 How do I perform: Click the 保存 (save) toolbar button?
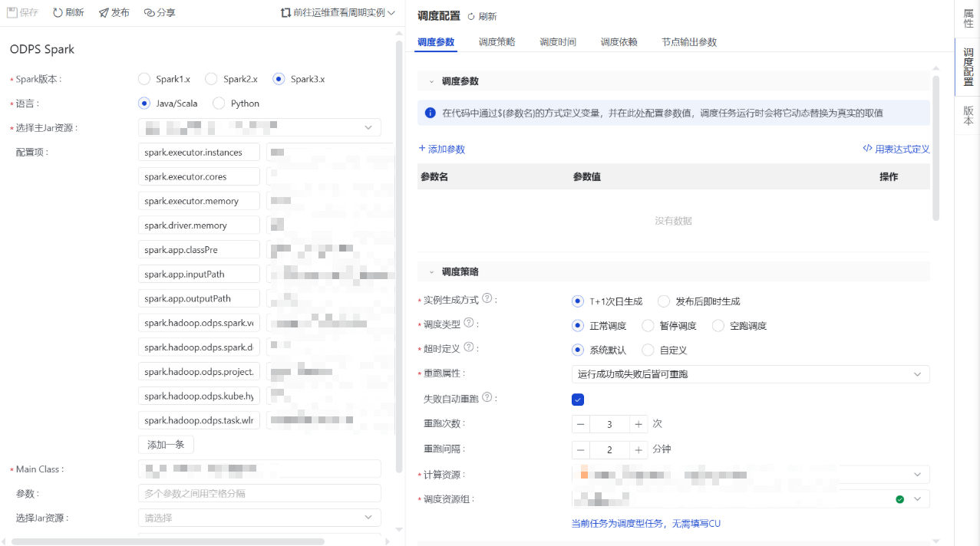click(x=22, y=12)
